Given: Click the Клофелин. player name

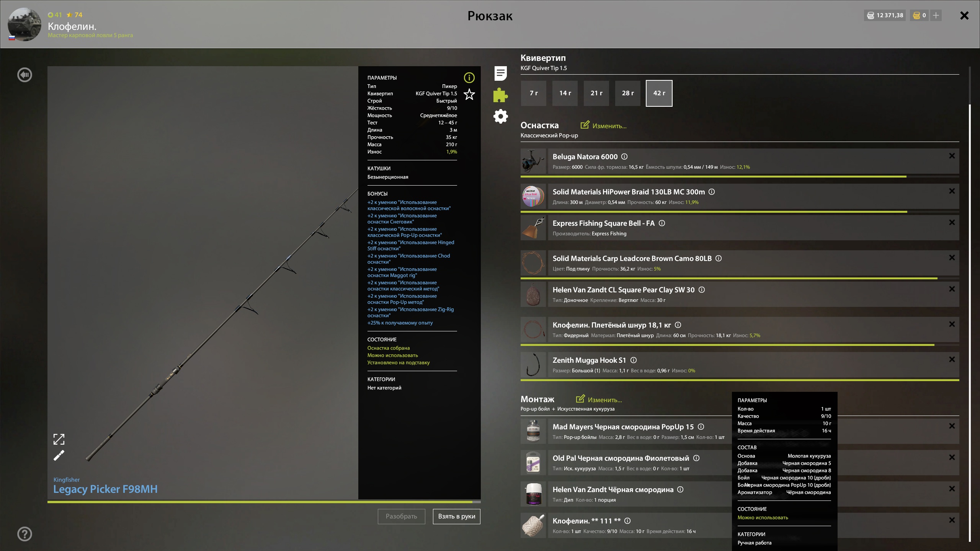Looking at the screenshot, I should pos(72,26).
